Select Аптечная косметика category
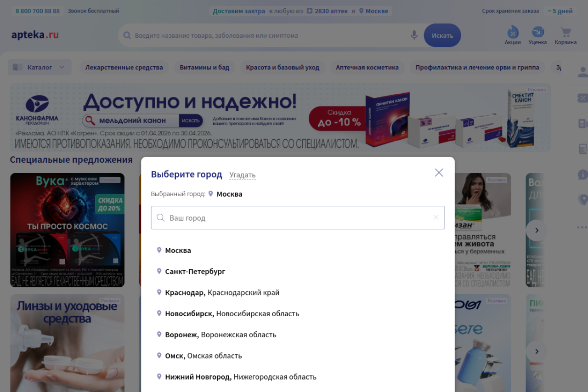Image resolution: width=588 pixels, height=392 pixels. [367, 68]
